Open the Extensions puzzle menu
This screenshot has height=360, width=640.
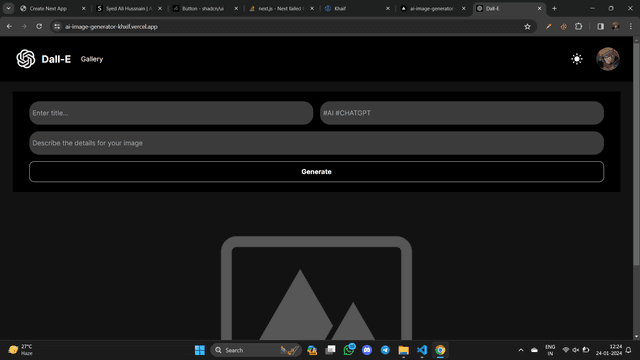578,27
